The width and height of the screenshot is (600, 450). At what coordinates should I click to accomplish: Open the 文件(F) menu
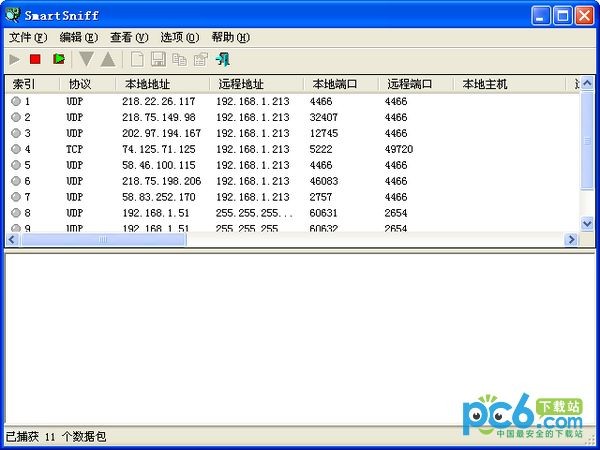(28, 38)
